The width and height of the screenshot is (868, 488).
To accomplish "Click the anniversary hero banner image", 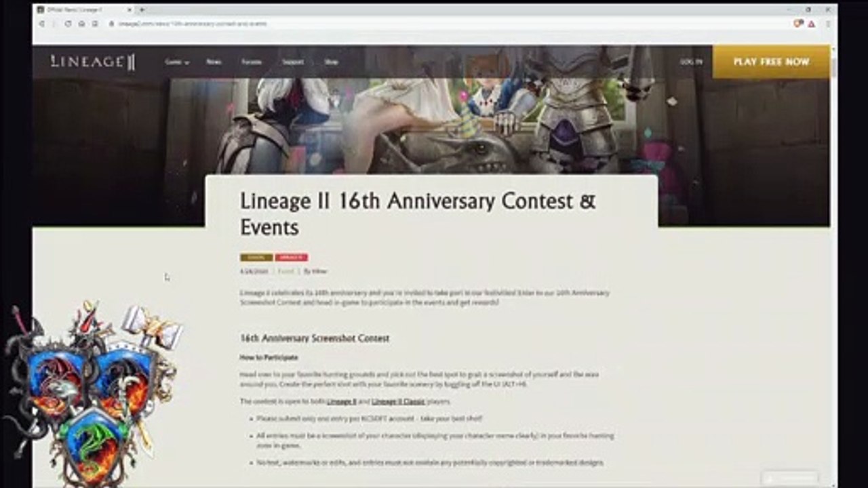I will tap(431, 125).
